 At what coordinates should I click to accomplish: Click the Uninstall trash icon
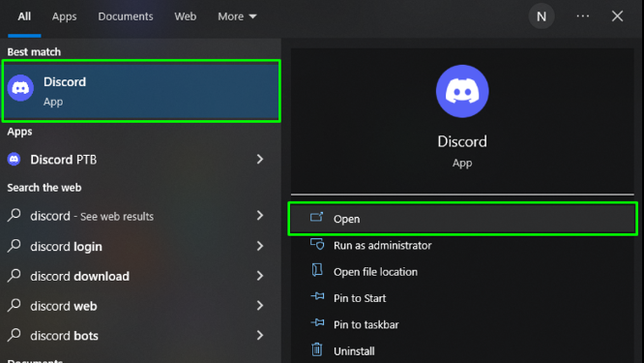pos(316,349)
